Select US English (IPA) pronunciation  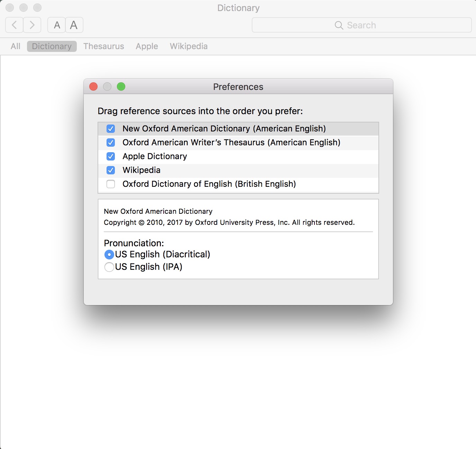coord(109,267)
